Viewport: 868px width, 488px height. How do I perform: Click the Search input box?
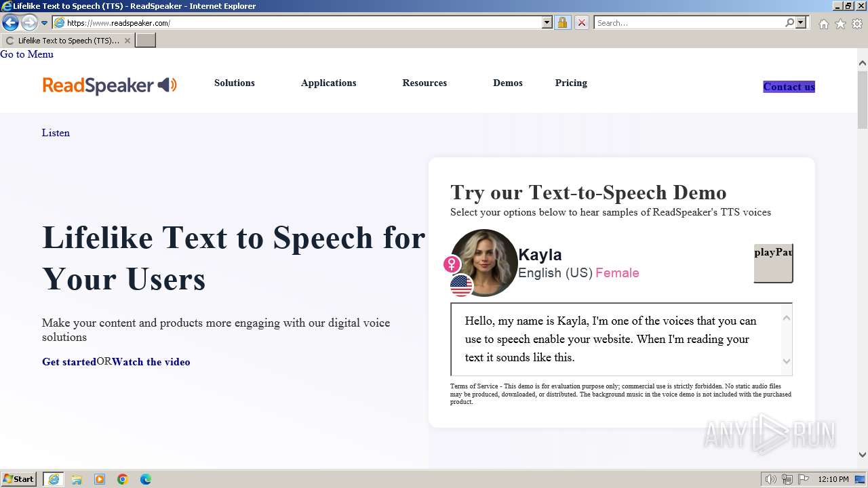click(x=689, y=22)
